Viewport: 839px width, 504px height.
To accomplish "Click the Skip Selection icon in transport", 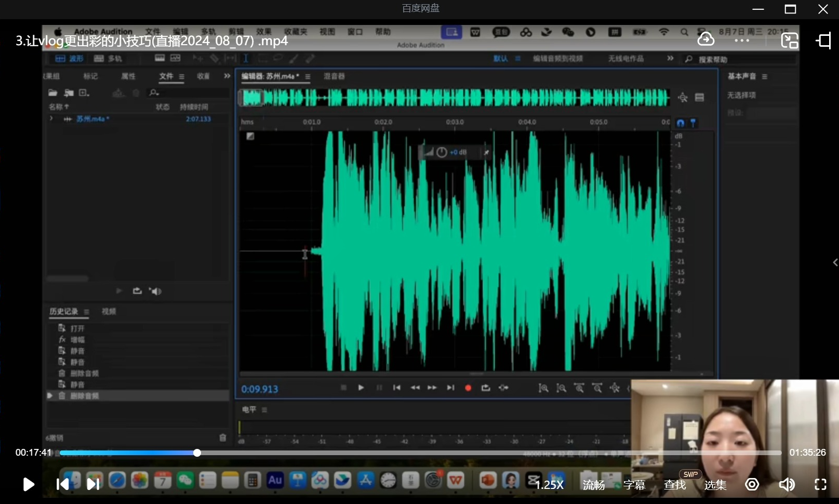I will tap(503, 388).
